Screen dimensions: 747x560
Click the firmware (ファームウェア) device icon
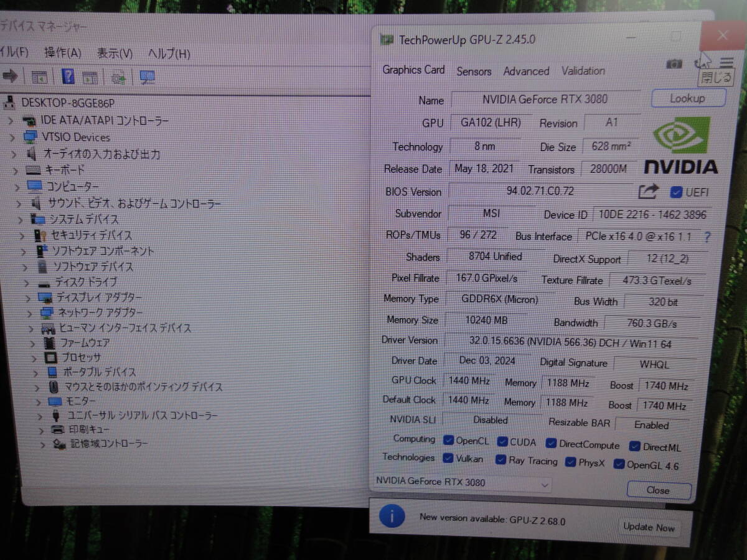tap(50, 343)
